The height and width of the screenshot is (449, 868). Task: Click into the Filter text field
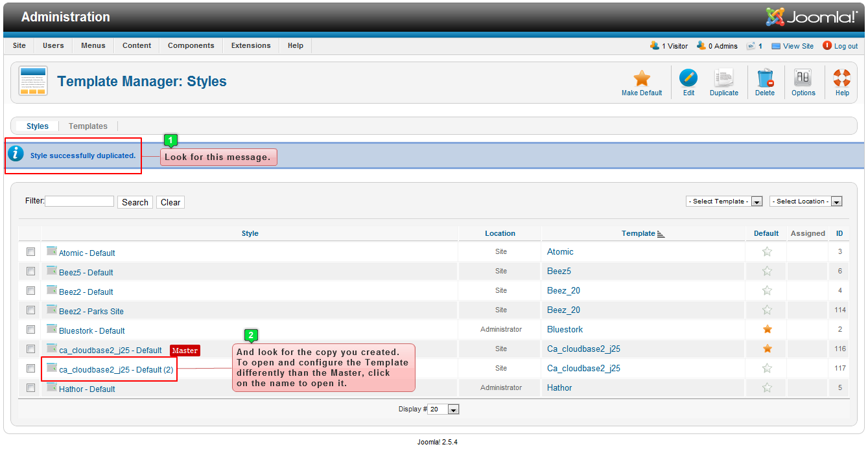[80, 201]
